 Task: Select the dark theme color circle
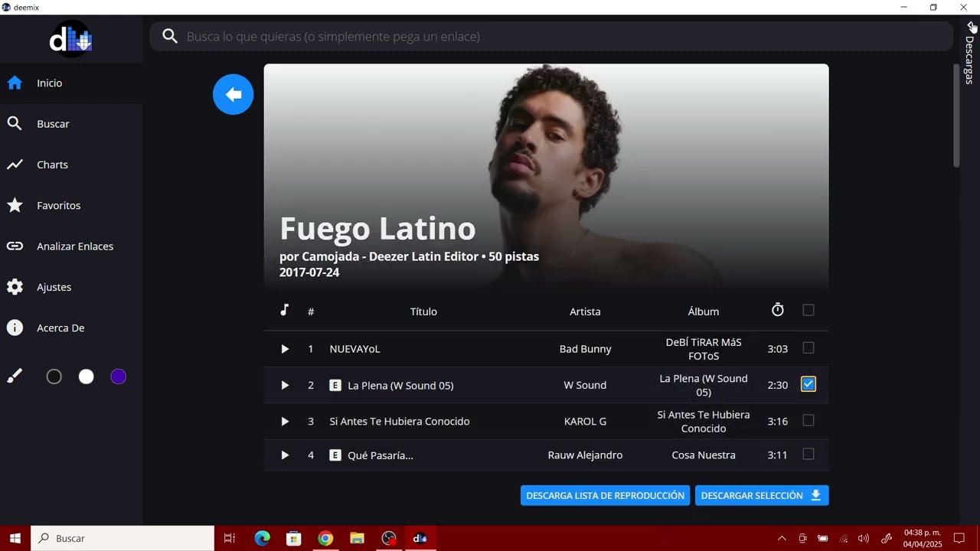(x=54, y=377)
